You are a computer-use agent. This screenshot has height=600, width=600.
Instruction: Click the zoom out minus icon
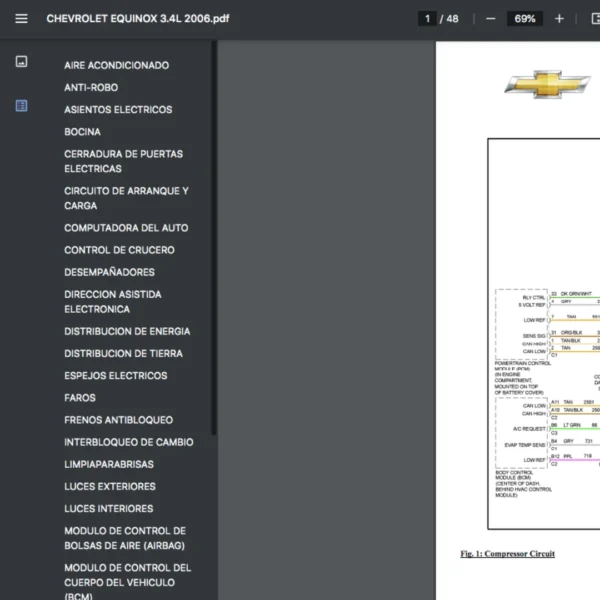[490, 18]
